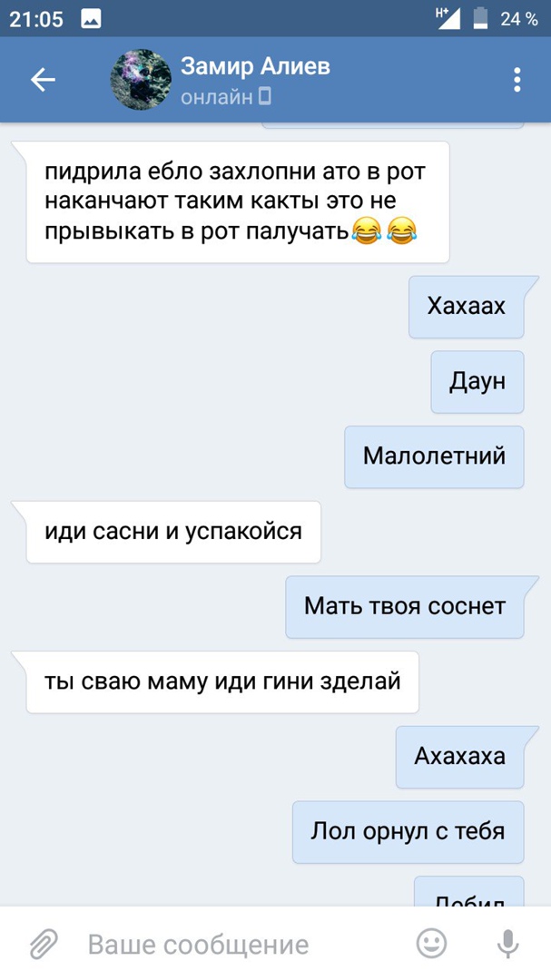The height and width of the screenshot is (980, 551).
Task: Tap the microphone voice message icon
Action: [507, 943]
